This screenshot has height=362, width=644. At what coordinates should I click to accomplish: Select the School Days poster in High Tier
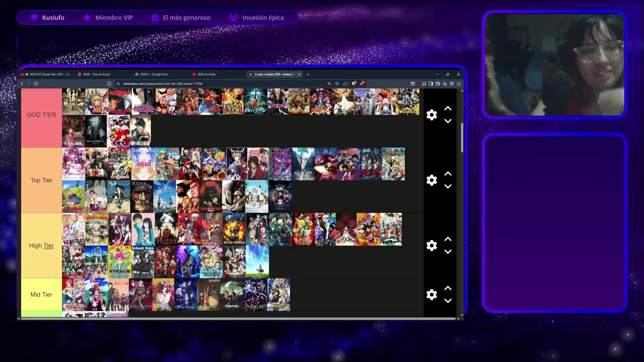(x=142, y=262)
